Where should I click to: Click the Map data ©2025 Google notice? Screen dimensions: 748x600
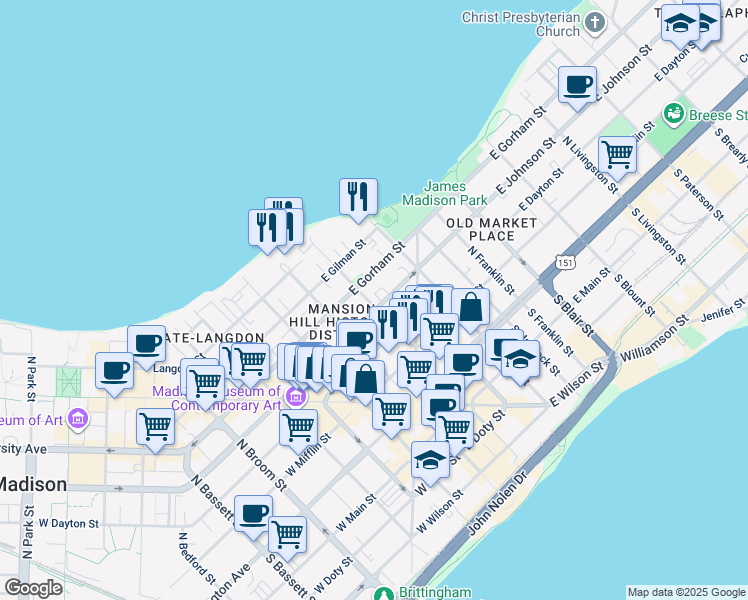coord(687,592)
